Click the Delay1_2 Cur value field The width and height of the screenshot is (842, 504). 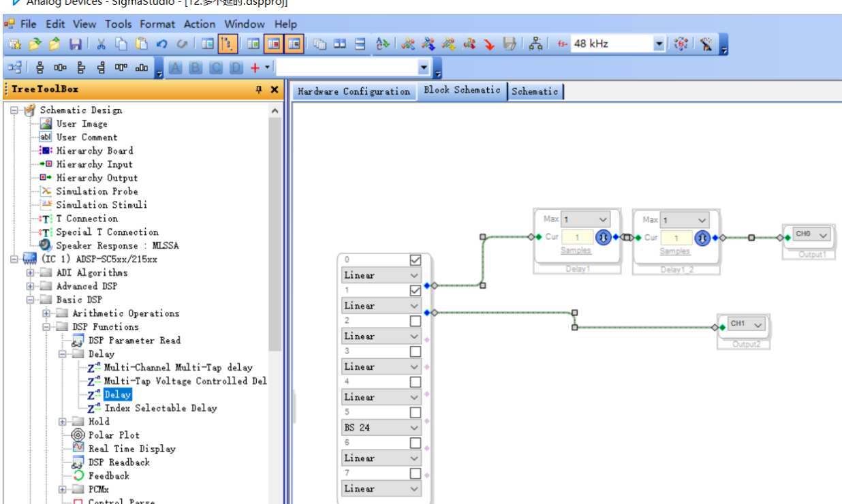coord(677,238)
